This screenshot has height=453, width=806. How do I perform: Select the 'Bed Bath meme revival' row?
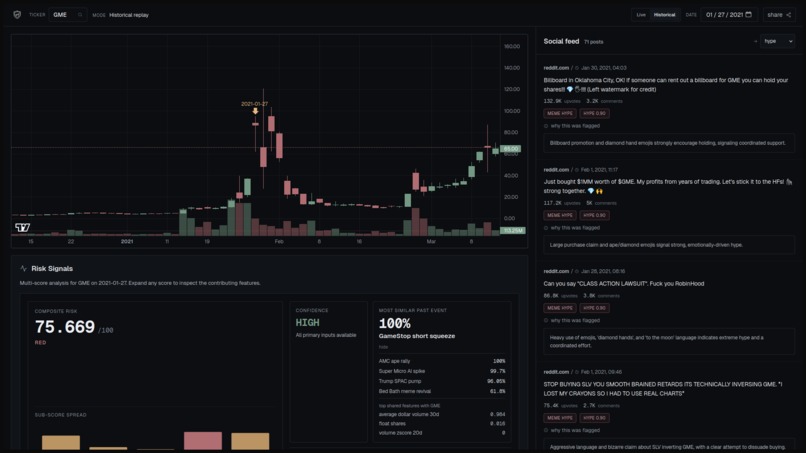[442, 391]
